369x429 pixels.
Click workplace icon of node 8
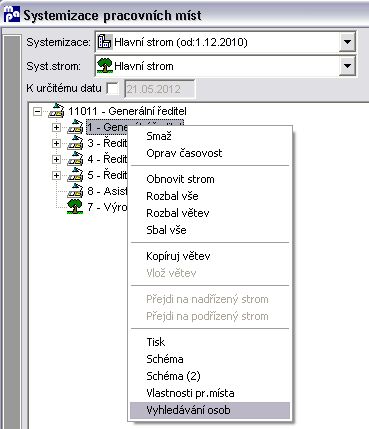click(75, 191)
